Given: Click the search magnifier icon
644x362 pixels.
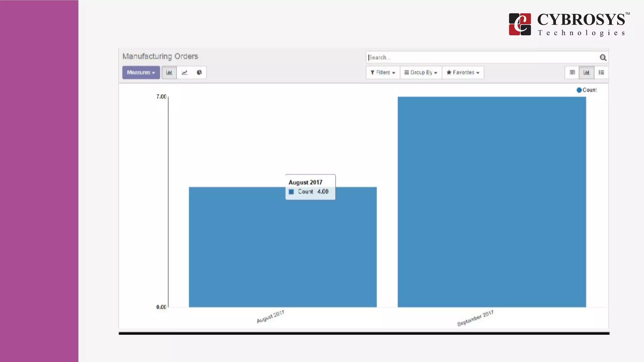Looking at the screenshot, I should pos(603,58).
